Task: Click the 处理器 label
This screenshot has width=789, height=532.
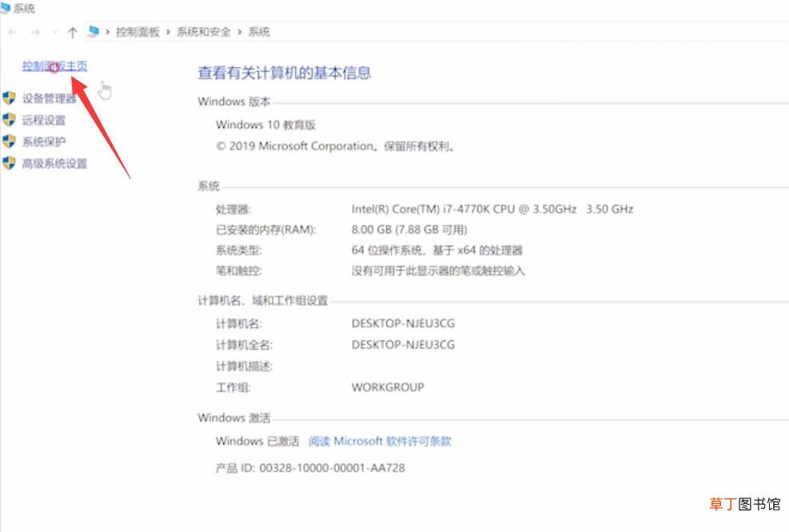Action: point(233,209)
